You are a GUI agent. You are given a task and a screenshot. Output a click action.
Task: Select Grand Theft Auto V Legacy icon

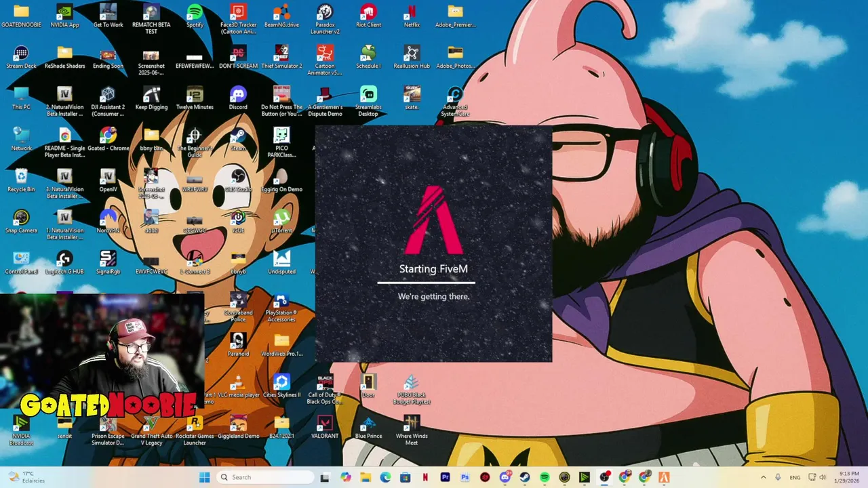(x=151, y=430)
